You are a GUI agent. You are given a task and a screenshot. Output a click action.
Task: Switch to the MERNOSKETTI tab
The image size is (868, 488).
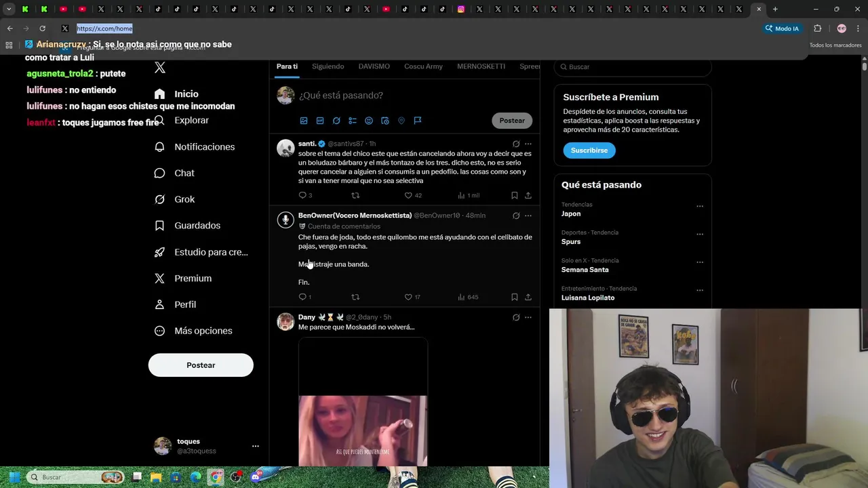[481, 66]
